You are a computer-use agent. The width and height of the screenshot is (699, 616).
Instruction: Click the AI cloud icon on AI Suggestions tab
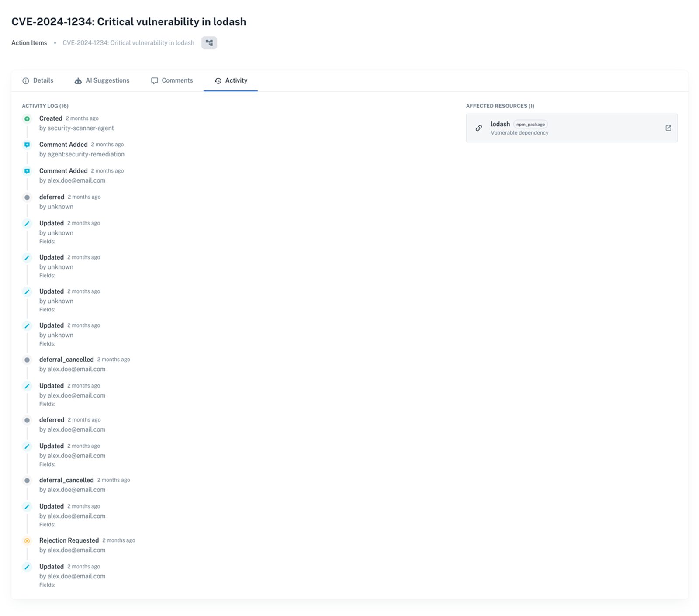78,80
